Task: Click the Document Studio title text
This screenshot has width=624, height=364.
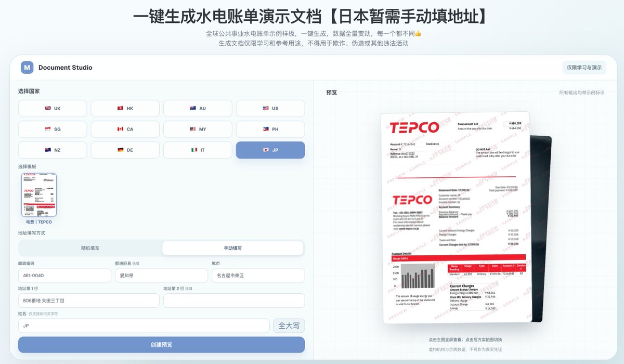Action: pyautogui.click(x=66, y=68)
